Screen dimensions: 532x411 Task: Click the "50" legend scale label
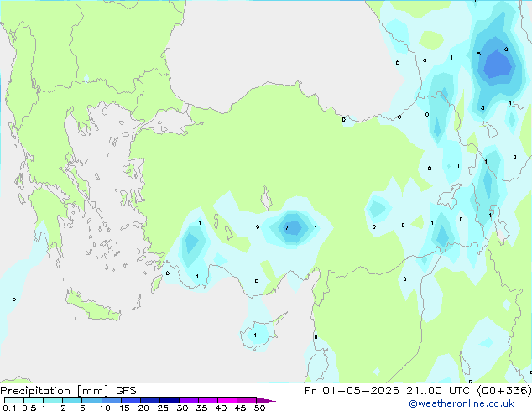click(x=260, y=408)
